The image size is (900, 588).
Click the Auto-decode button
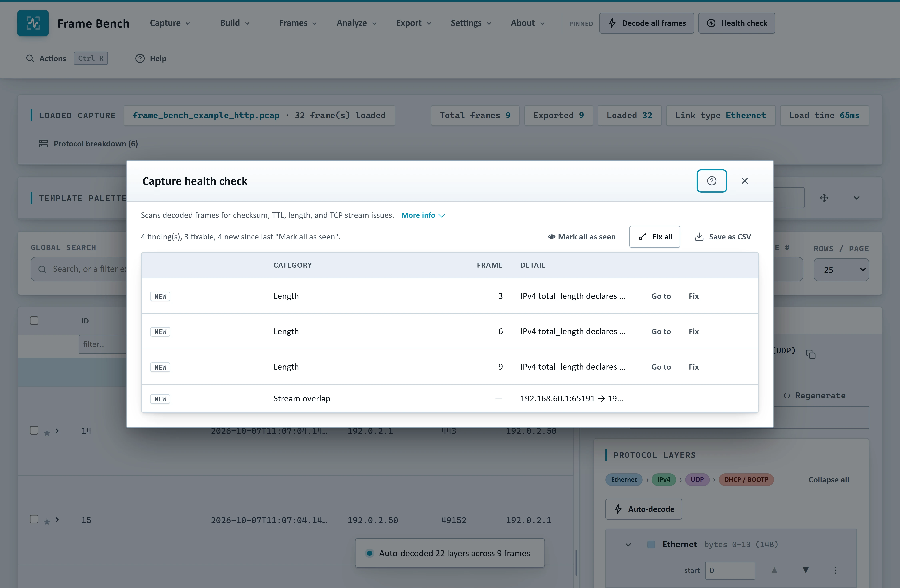point(644,509)
